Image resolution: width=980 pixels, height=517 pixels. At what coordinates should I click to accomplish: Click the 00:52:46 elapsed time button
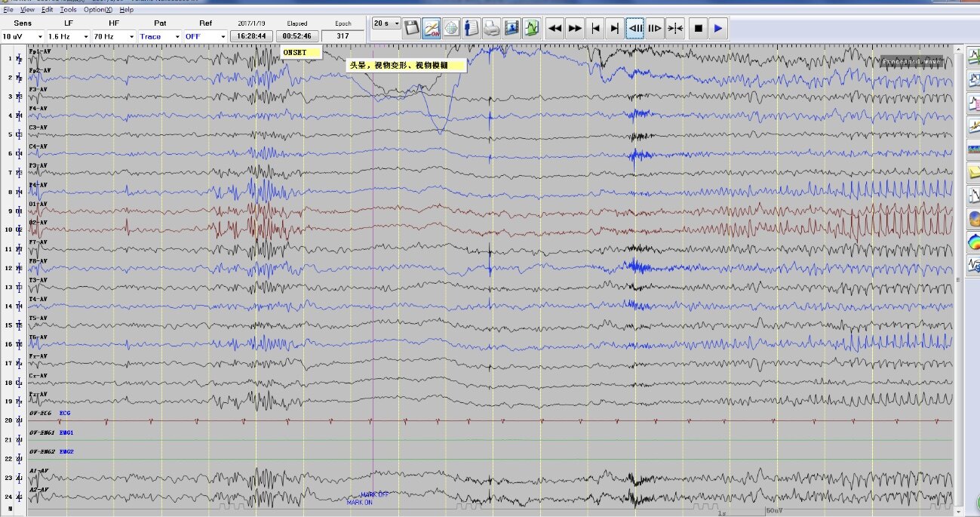(297, 36)
